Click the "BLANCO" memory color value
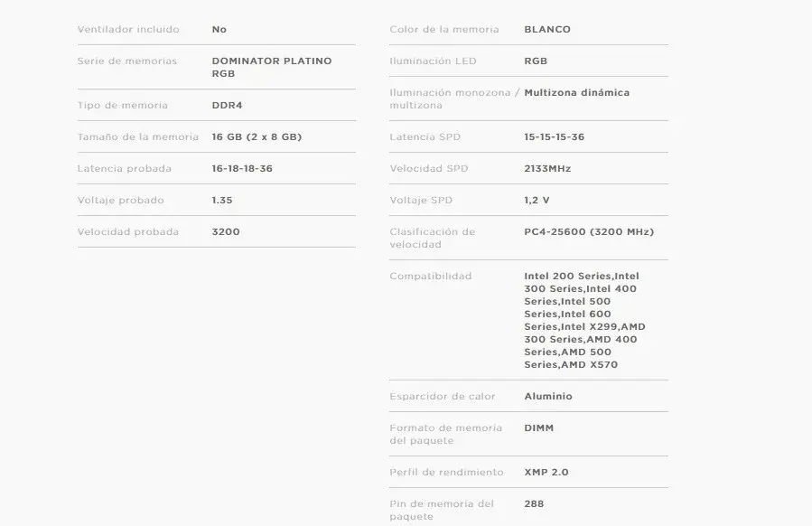 pos(547,30)
